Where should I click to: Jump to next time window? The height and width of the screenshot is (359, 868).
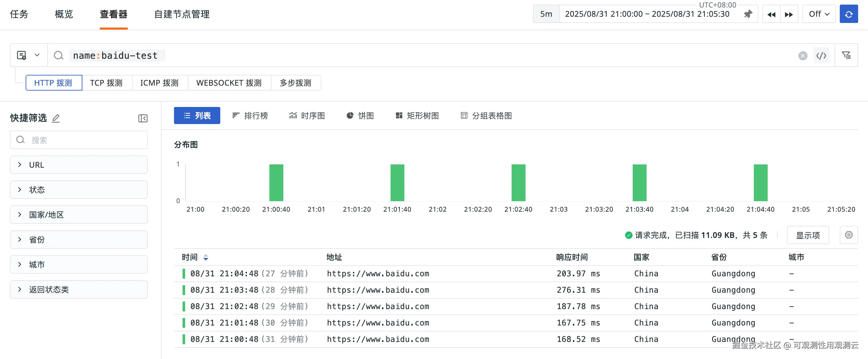tap(789, 14)
